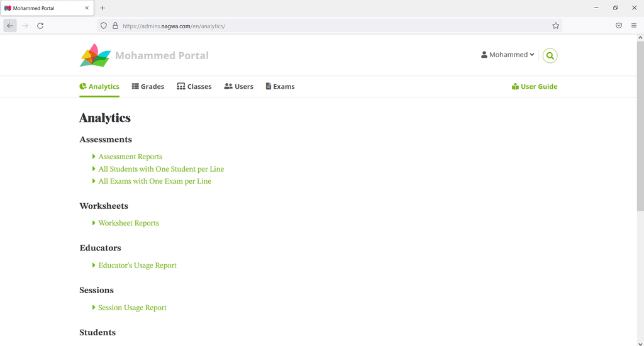Open a new browser tab with plus icon

(103, 8)
